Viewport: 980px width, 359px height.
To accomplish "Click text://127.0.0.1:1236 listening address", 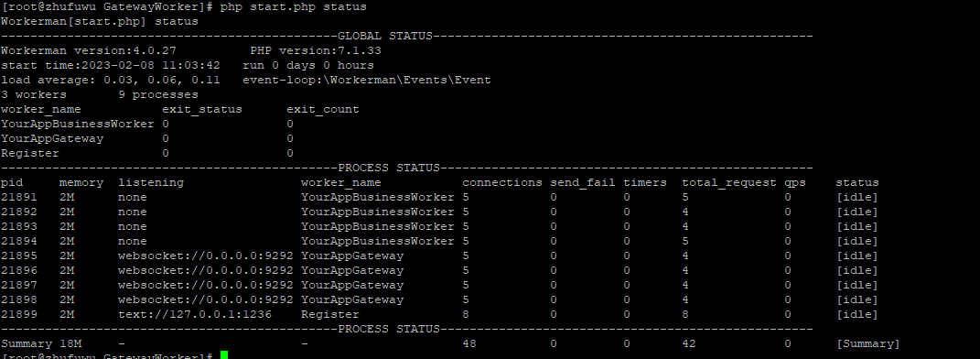I will 195,314.
